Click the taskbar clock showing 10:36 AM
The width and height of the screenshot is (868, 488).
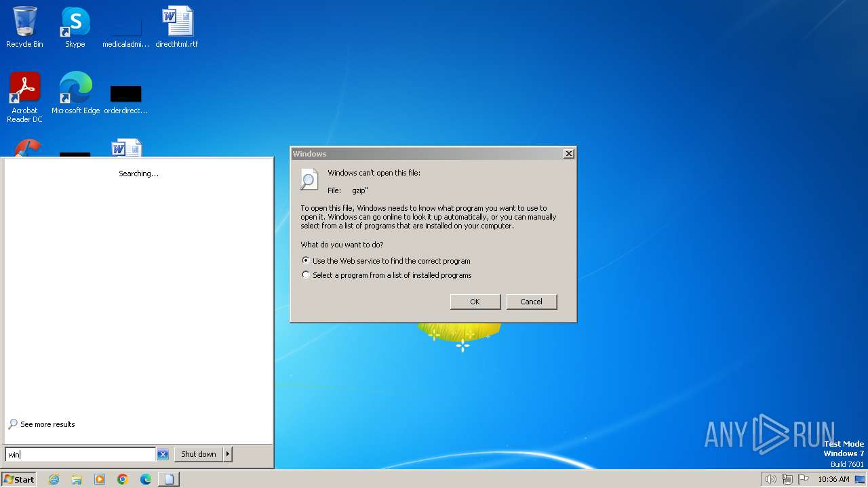click(x=833, y=479)
